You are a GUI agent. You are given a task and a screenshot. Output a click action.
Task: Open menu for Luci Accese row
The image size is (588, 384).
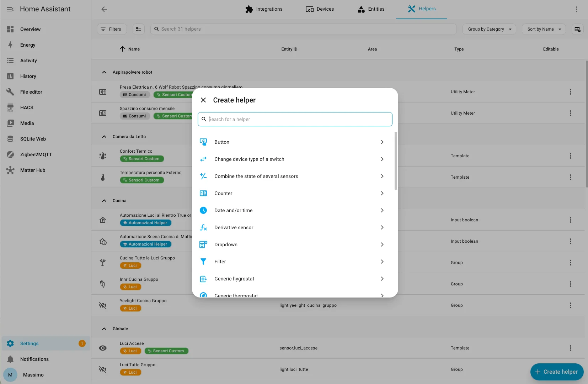pos(571,348)
